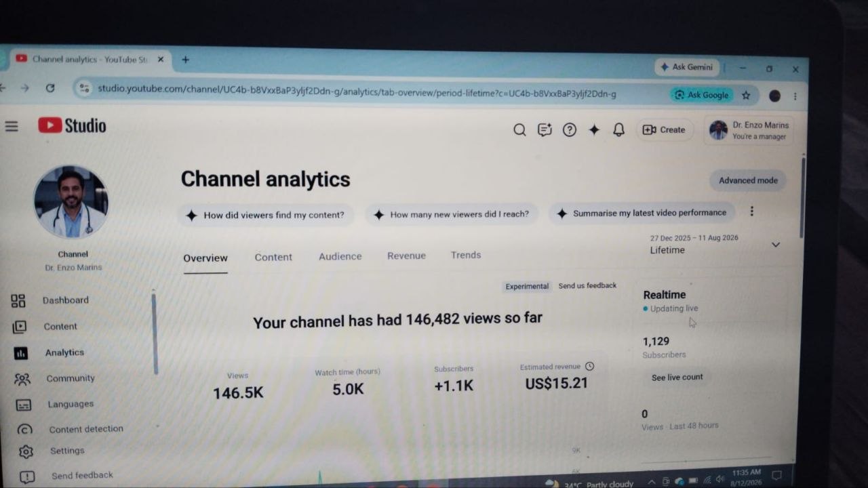Open the three-dot more options menu
The height and width of the screenshot is (488, 868).
(751, 211)
